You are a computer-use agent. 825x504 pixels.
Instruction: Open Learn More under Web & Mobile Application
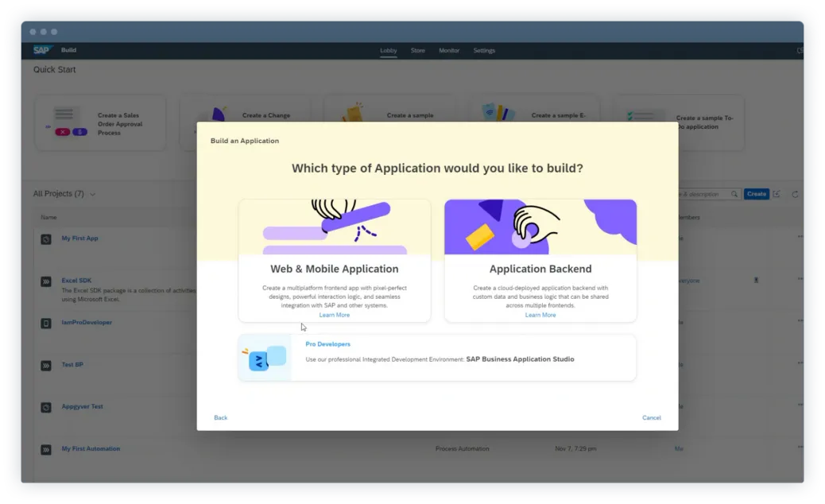point(334,315)
